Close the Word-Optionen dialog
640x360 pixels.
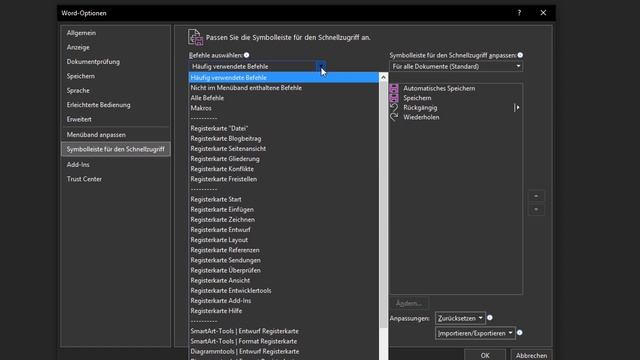(543, 13)
